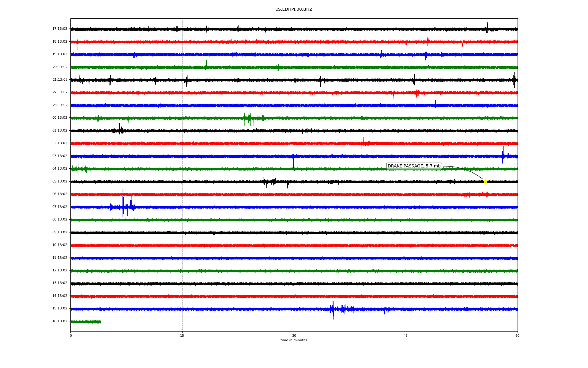Image resolution: width=588 pixels, height=368 pixels.
Task: Click the x-axis tick label 60
Action: (517, 336)
